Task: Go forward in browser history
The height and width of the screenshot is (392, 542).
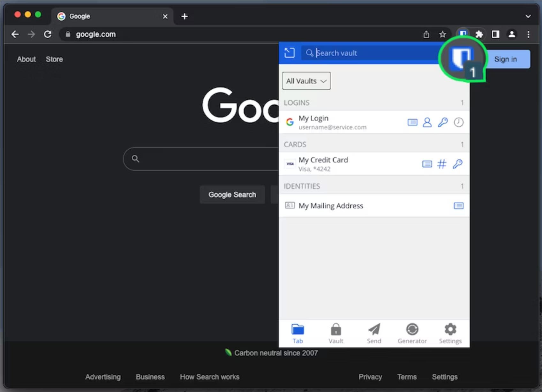Action: 31,34
